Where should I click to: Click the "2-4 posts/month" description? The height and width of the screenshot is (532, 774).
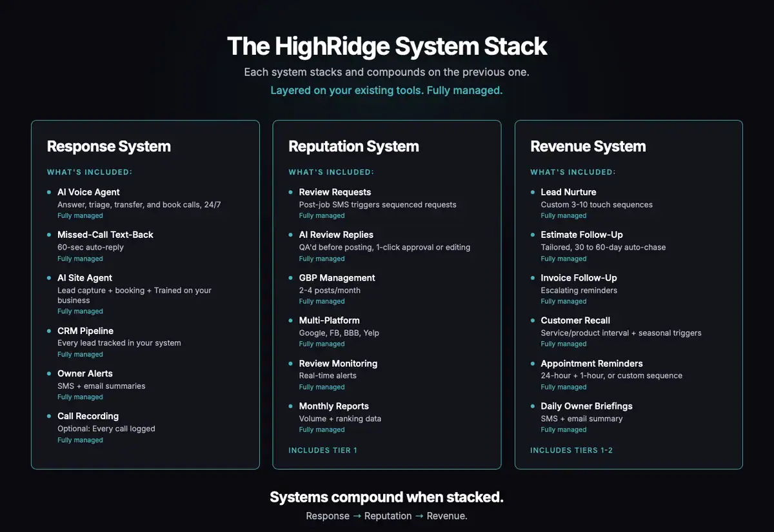click(330, 290)
